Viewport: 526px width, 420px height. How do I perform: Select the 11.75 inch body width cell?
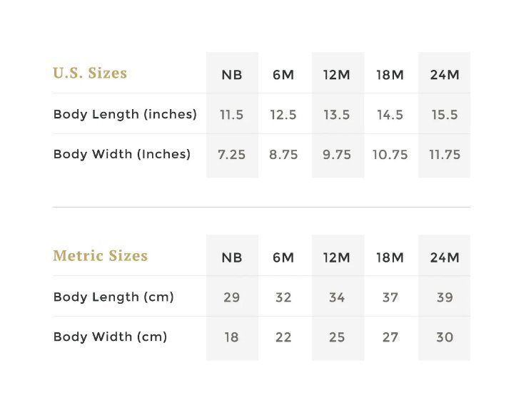pos(445,155)
